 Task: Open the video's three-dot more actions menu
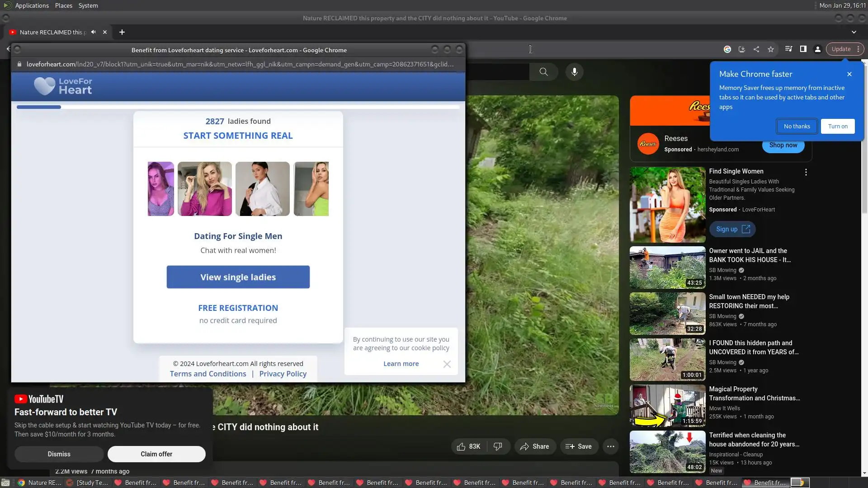pyautogui.click(x=610, y=446)
